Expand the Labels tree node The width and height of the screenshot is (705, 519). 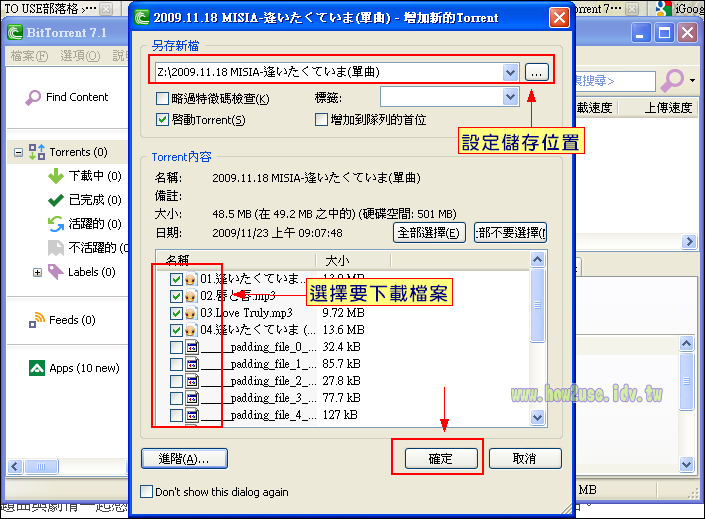tap(37, 272)
